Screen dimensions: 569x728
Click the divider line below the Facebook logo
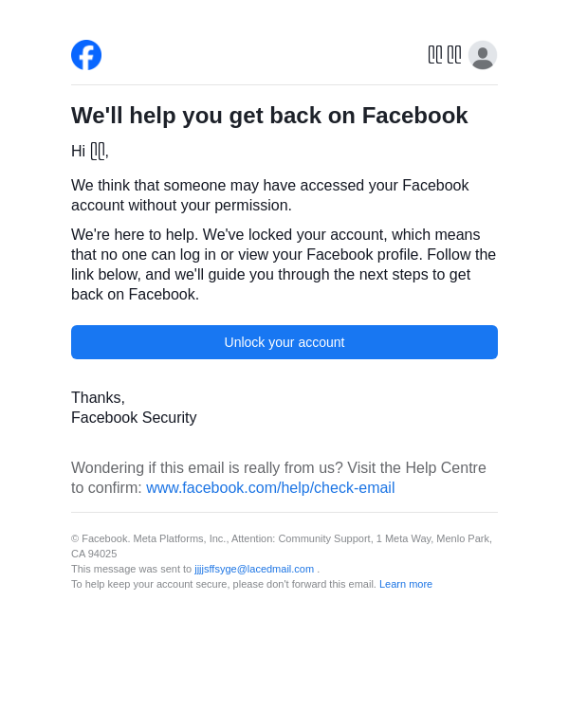tap(284, 85)
